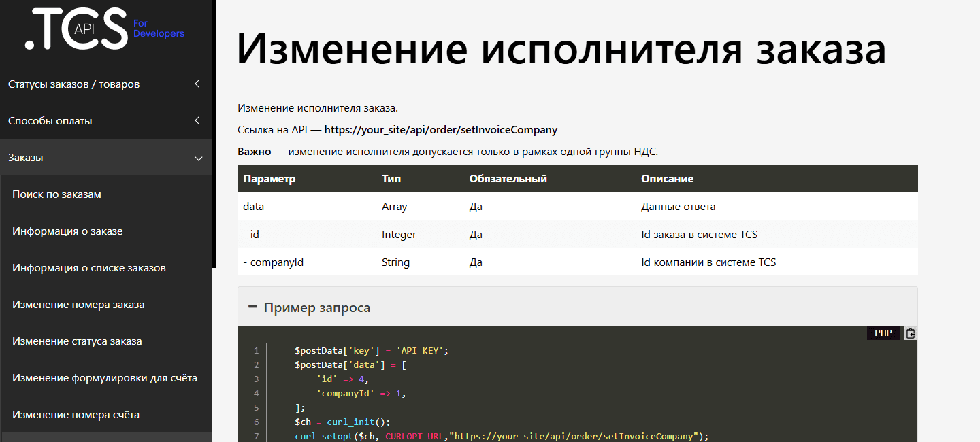Click the API URL setInvoiceCompany text
Viewport: 980px width, 442px height.
click(441, 129)
